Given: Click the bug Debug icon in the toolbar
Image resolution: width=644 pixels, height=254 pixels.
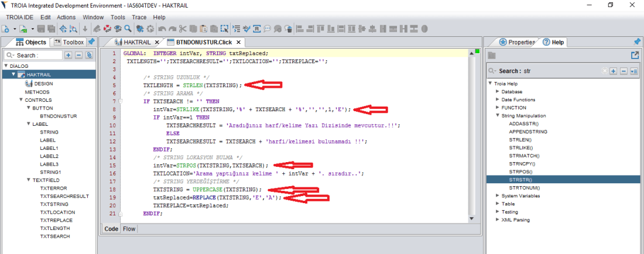Looking at the screenshot, I should click(141, 28).
